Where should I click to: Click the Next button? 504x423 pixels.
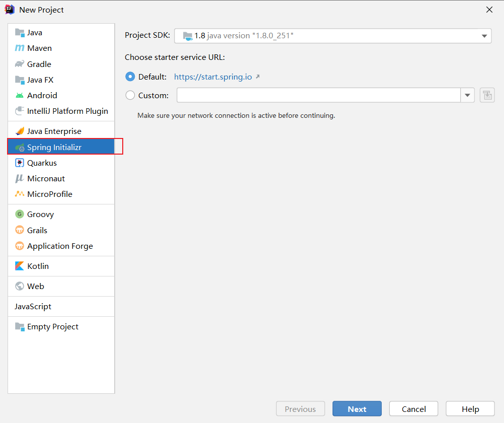pyautogui.click(x=357, y=409)
